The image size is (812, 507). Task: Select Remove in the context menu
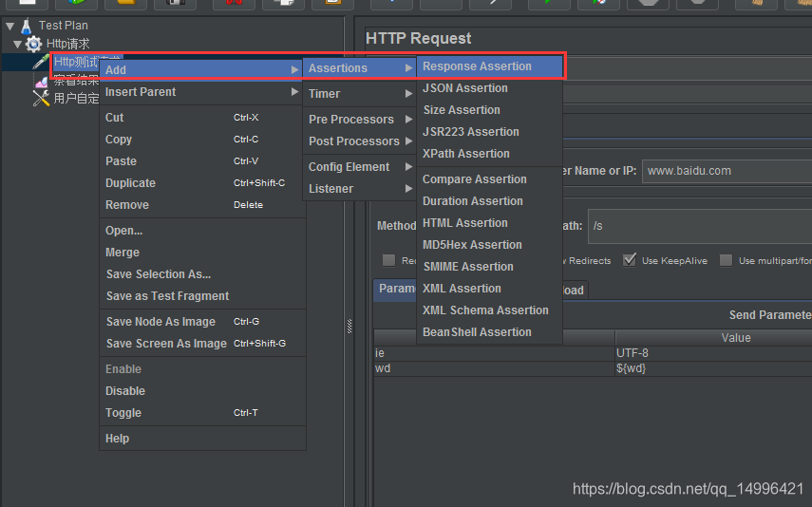click(201, 204)
